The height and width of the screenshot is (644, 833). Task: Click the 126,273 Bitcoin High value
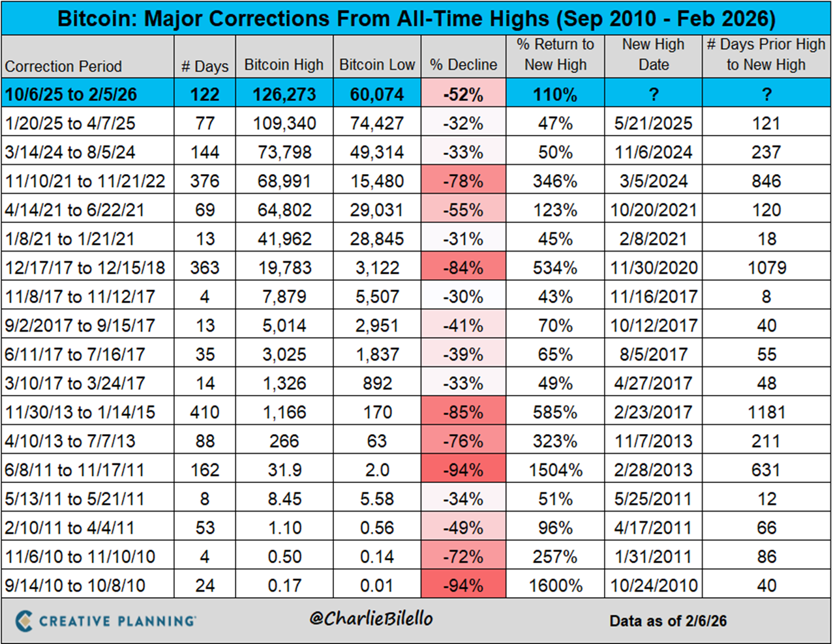coord(284,95)
